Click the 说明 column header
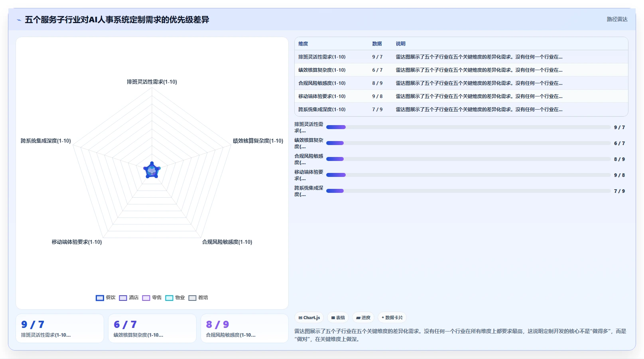The height and width of the screenshot is (359, 644). (x=400, y=44)
